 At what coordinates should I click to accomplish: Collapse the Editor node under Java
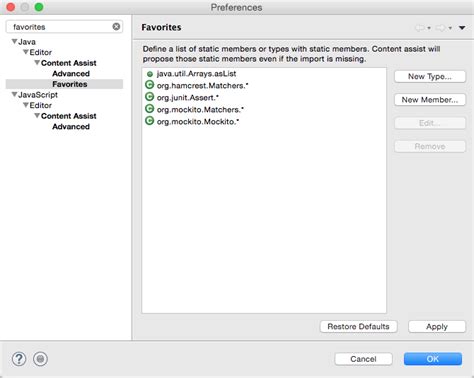click(26, 52)
